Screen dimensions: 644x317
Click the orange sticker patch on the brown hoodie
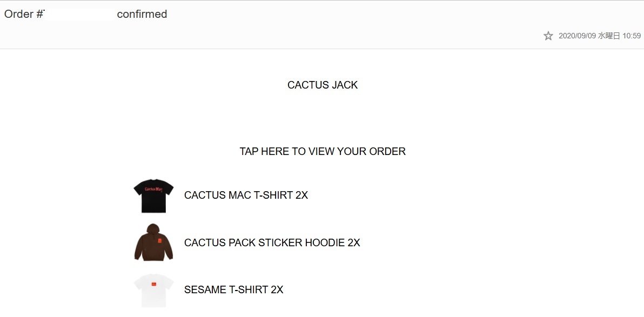[x=160, y=241]
